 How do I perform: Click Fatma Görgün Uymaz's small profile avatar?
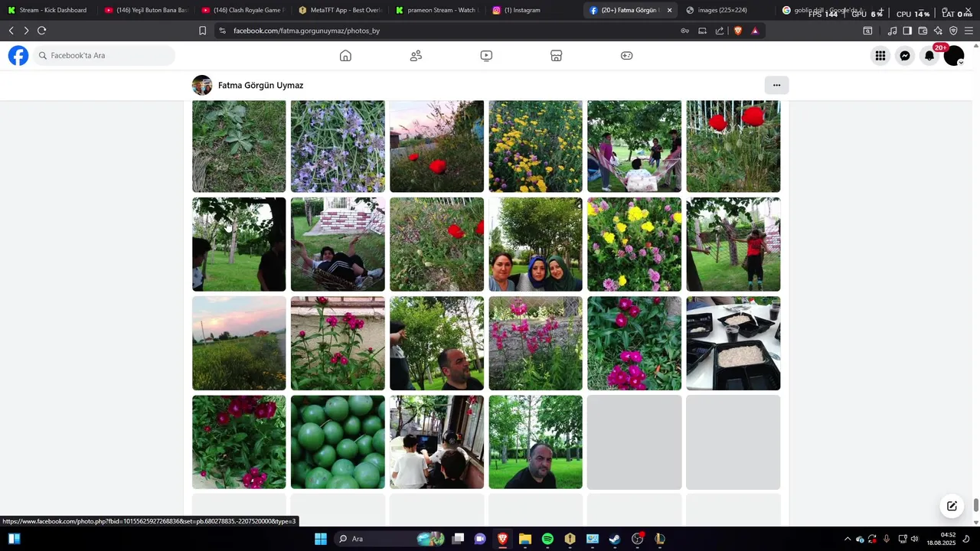click(202, 85)
